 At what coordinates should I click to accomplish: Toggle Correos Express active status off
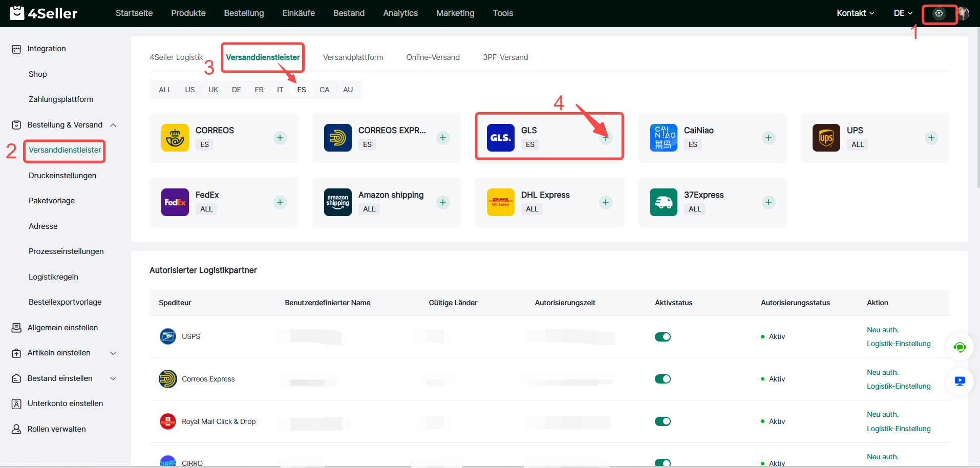[x=663, y=379]
